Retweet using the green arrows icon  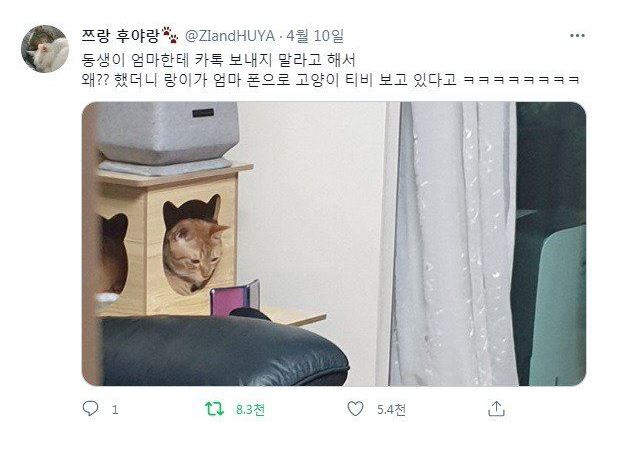pyautogui.click(x=214, y=409)
